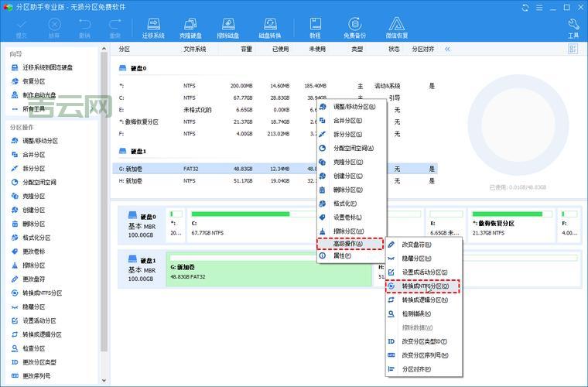Open the 教程 tutorial toolbar icon

click(316, 29)
